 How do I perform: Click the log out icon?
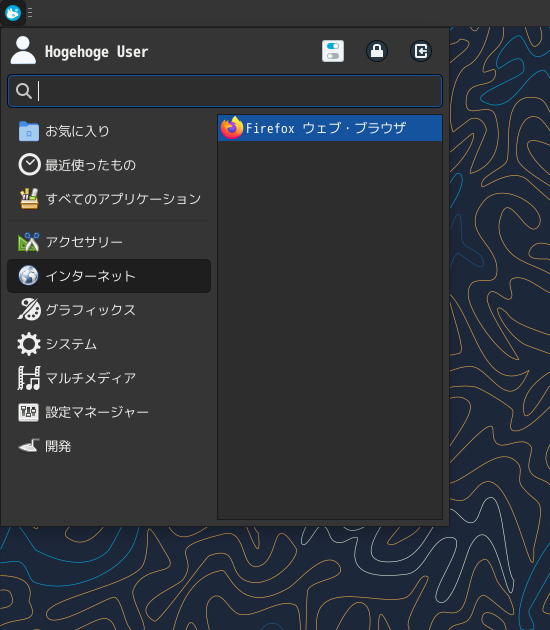421,51
